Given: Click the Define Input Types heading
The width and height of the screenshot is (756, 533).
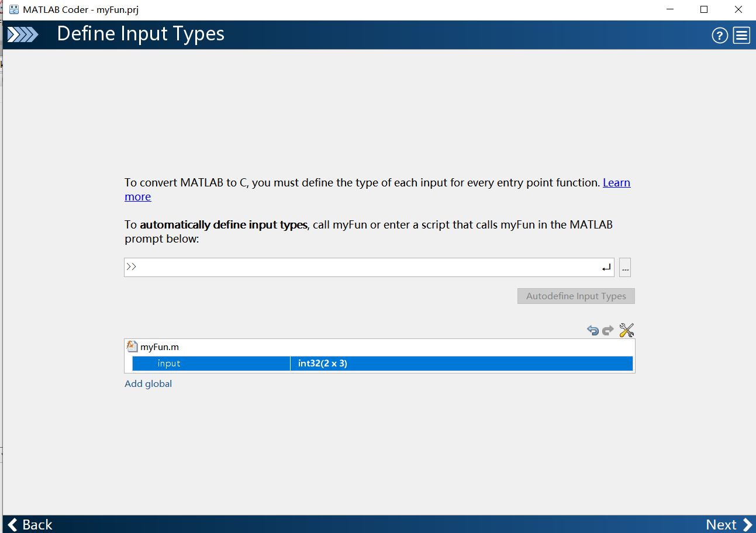Looking at the screenshot, I should [141, 33].
